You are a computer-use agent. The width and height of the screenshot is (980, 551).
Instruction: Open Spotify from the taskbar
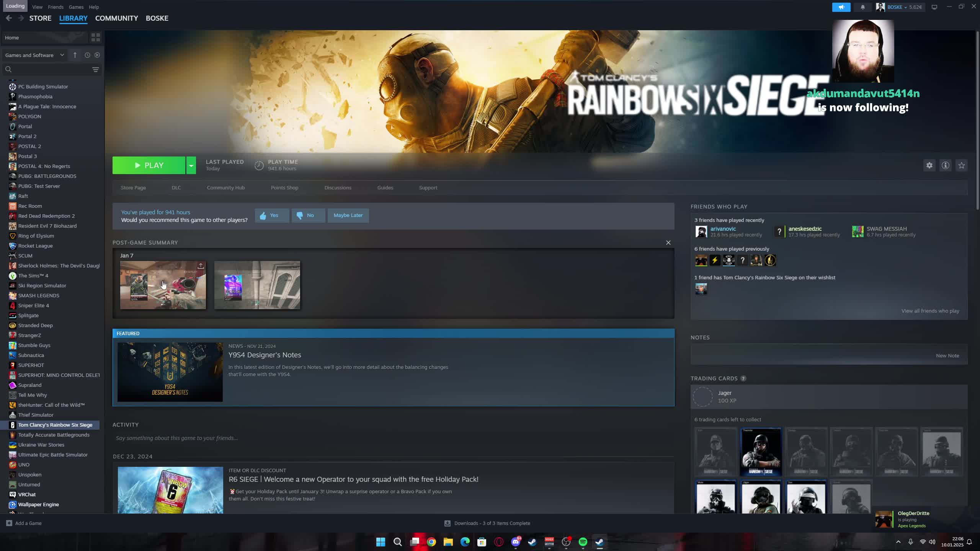click(x=583, y=542)
